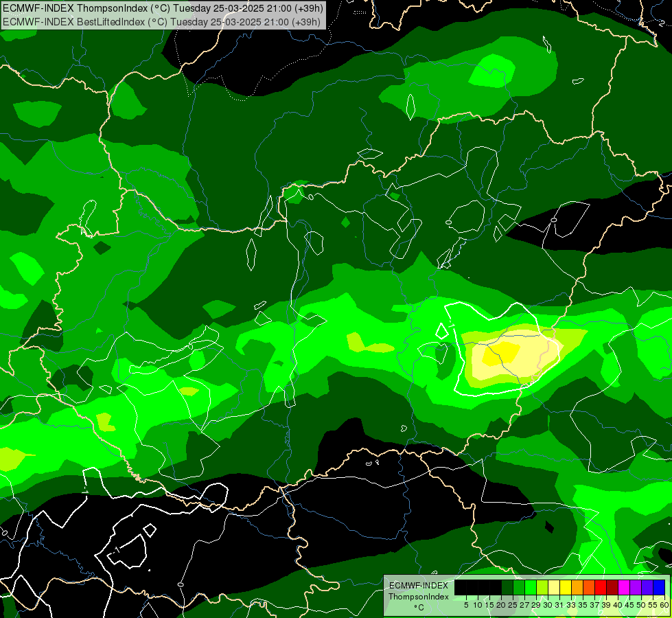
Task: Select the orange 33-35 legend swatch
Action: 577,587
